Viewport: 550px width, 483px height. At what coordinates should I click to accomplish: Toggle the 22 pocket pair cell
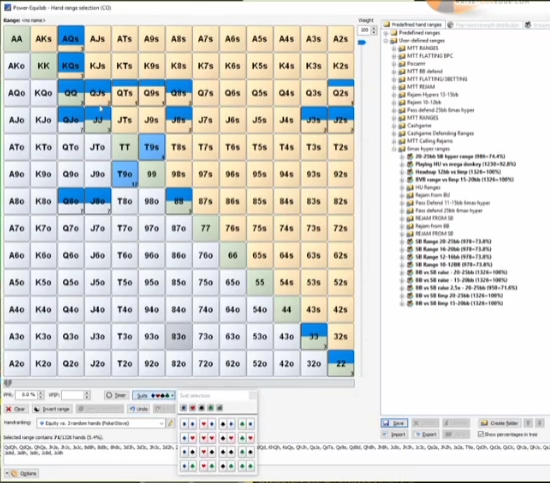[341, 363]
